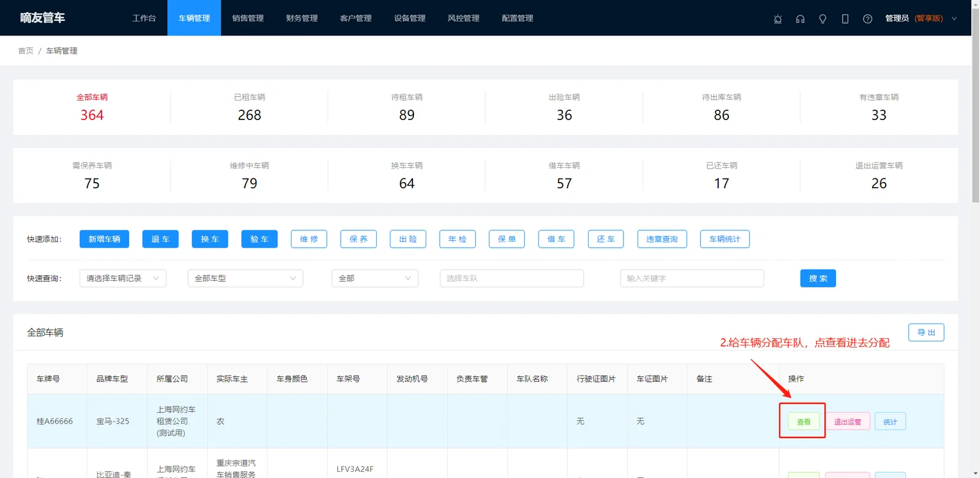
Task: Click the 首页 breadcrumb link
Action: coord(26,51)
